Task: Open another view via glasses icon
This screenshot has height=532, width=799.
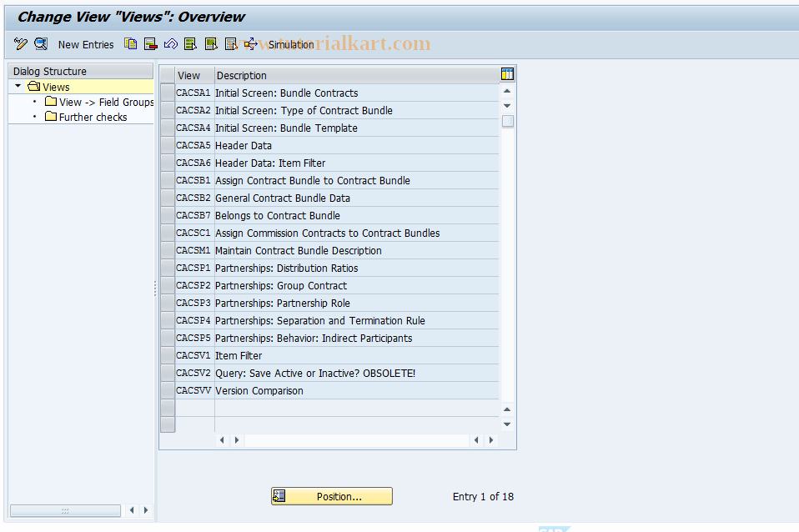Action: tap(40, 44)
